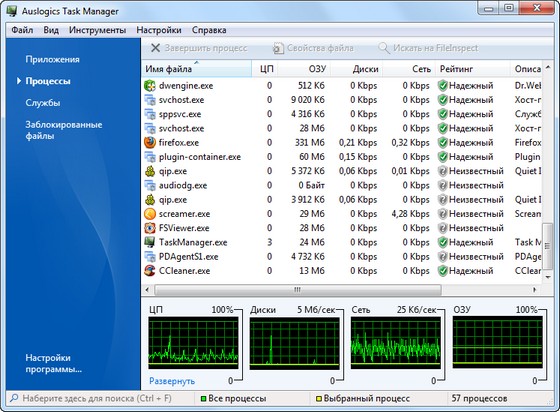Open Свойства файла from toolbar
560x412 pixels.
(x=313, y=48)
